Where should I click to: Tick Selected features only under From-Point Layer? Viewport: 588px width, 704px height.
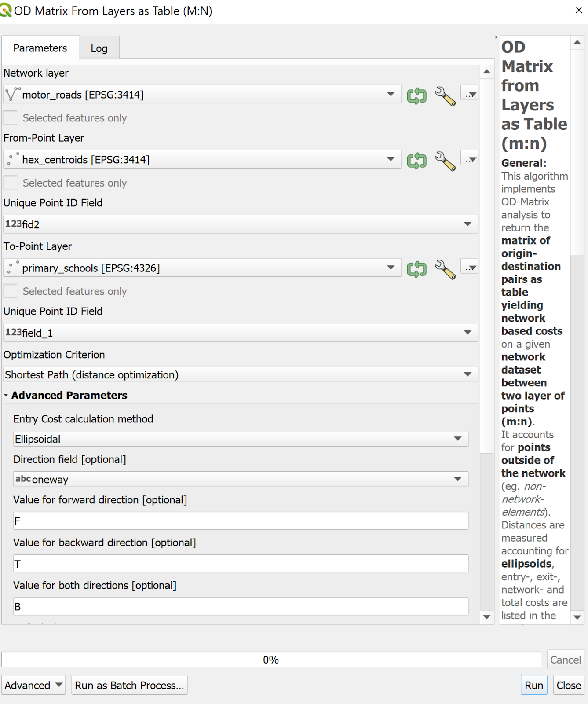pos(11,183)
